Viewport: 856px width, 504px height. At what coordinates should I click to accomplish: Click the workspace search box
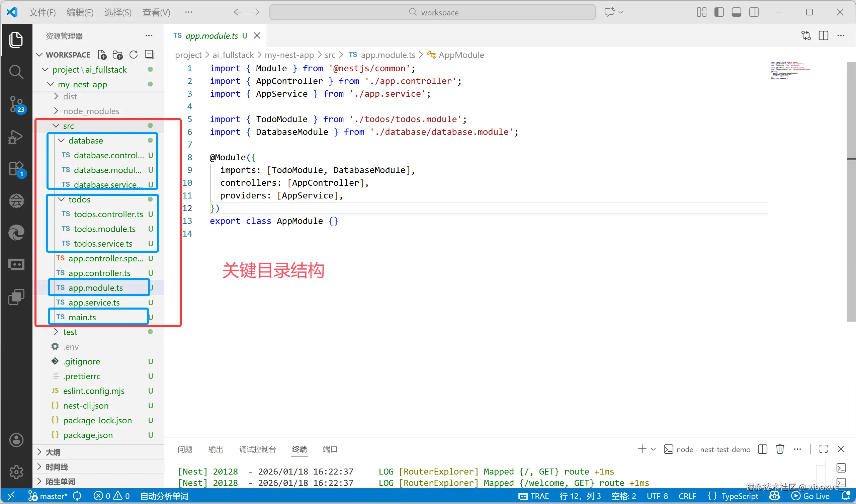[x=433, y=12]
